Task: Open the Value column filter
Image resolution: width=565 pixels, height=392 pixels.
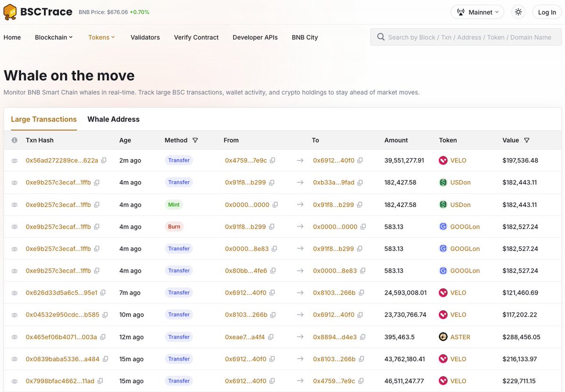Action: point(526,140)
